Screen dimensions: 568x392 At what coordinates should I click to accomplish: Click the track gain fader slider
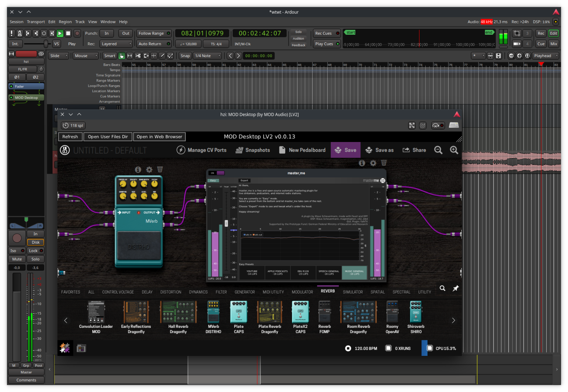pyautogui.click(x=17, y=316)
